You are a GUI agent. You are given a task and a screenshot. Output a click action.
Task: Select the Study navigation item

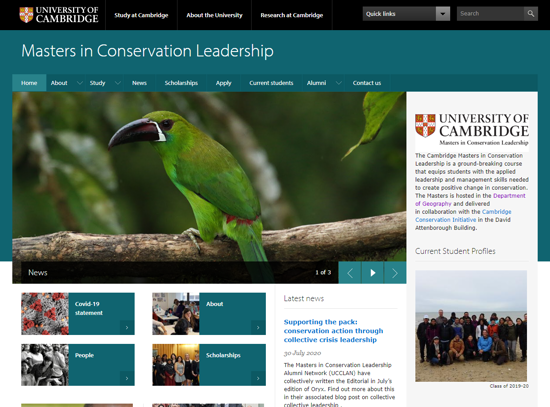click(98, 83)
